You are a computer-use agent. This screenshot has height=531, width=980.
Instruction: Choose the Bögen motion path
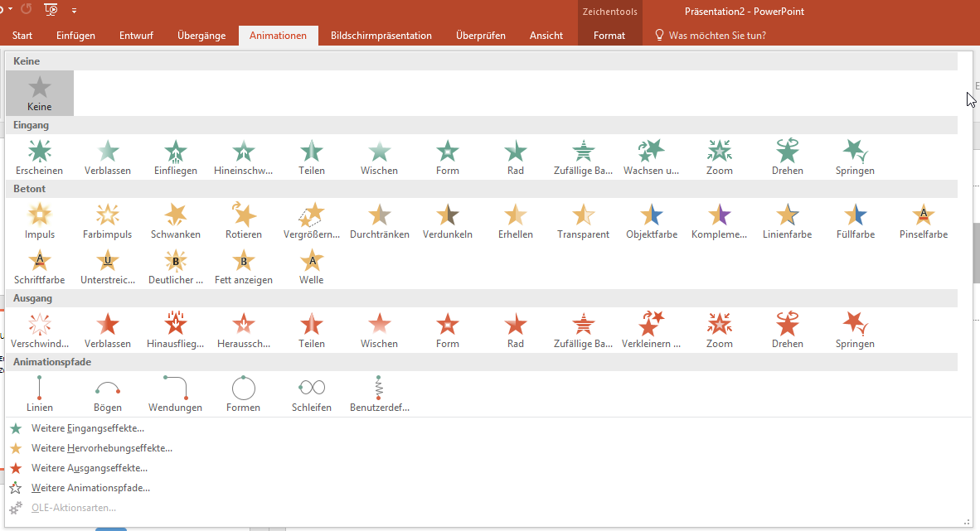point(108,393)
